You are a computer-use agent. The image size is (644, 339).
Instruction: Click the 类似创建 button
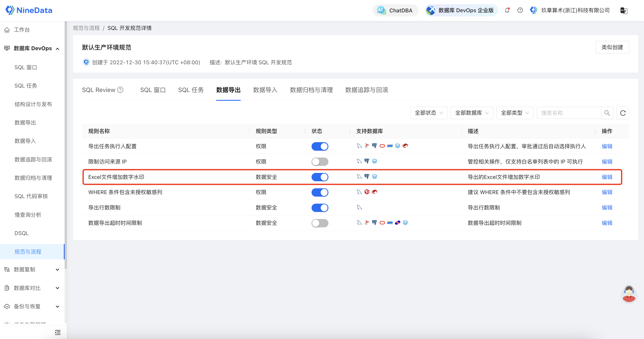[612, 47]
